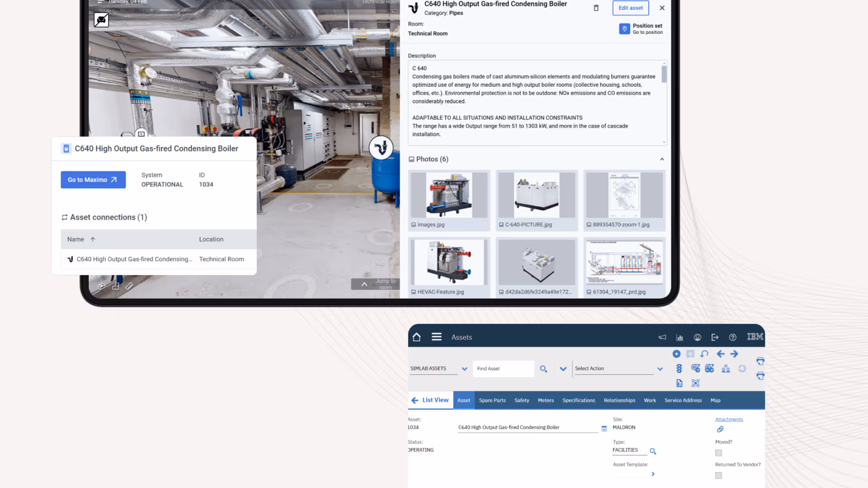Switch to the Spare Parts tab
Image resolution: width=868 pixels, height=488 pixels.
(x=492, y=400)
